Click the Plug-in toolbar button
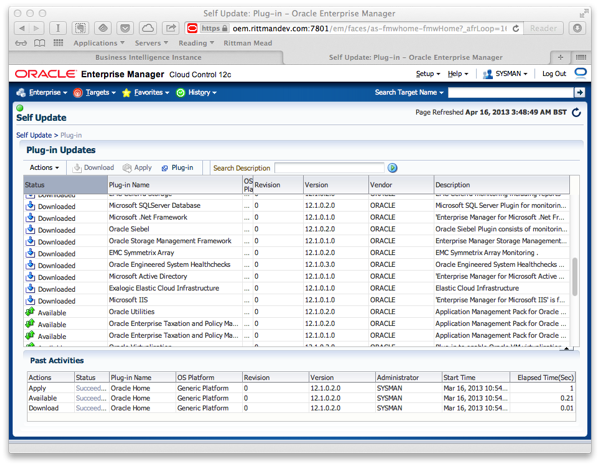The width and height of the screenshot is (600, 466). click(x=177, y=168)
